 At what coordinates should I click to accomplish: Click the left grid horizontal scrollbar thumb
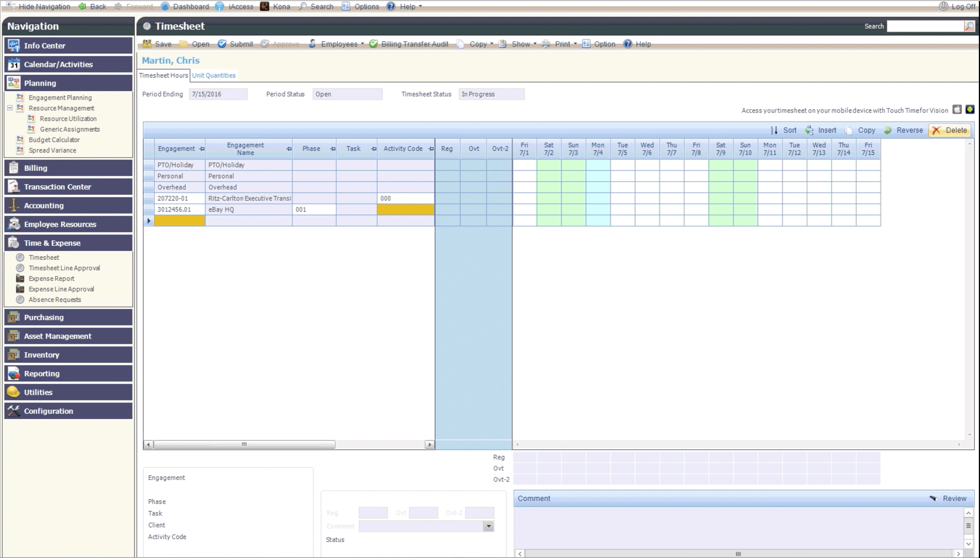coord(244,445)
